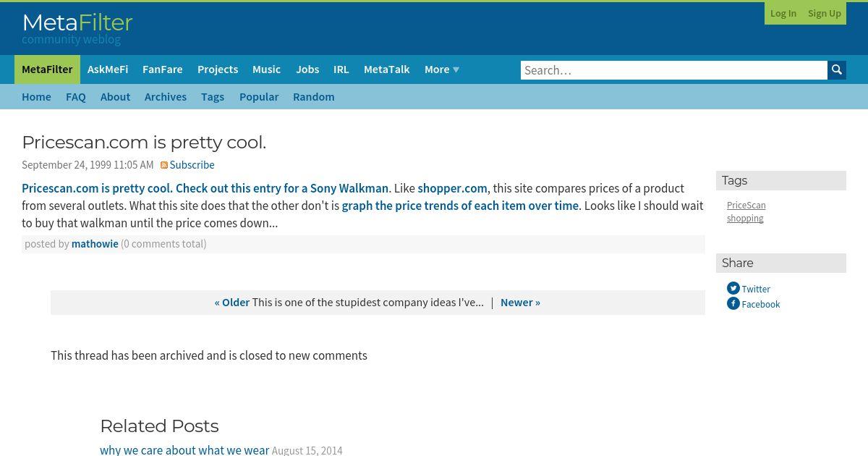Click the Related Posts heading

pyautogui.click(x=159, y=426)
